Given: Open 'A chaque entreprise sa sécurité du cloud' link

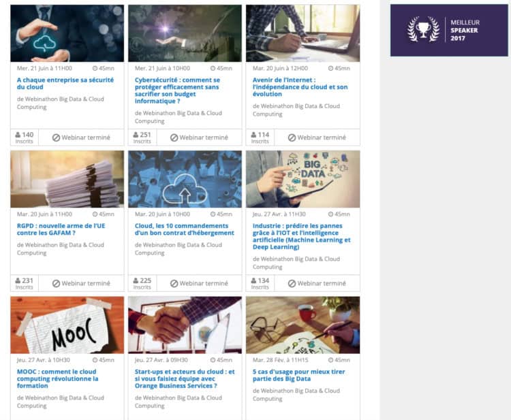Looking at the screenshot, I should click(65, 83).
